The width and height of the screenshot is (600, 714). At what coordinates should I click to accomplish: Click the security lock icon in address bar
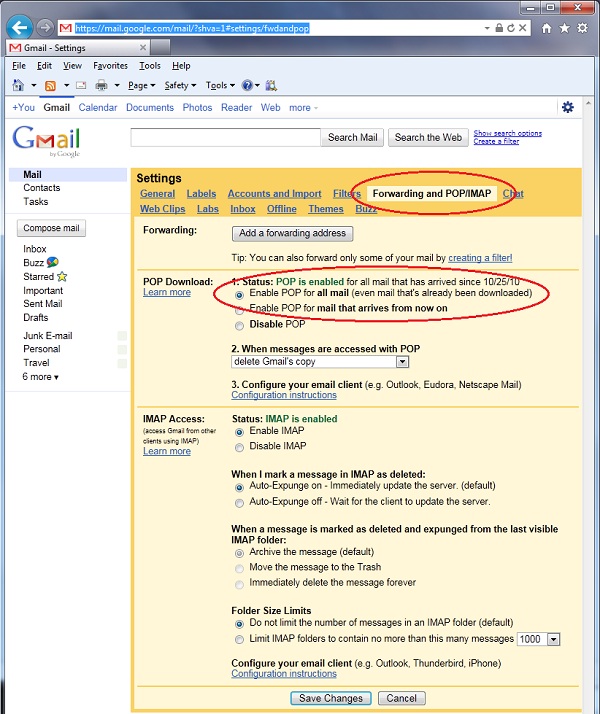pyautogui.click(x=499, y=28)
